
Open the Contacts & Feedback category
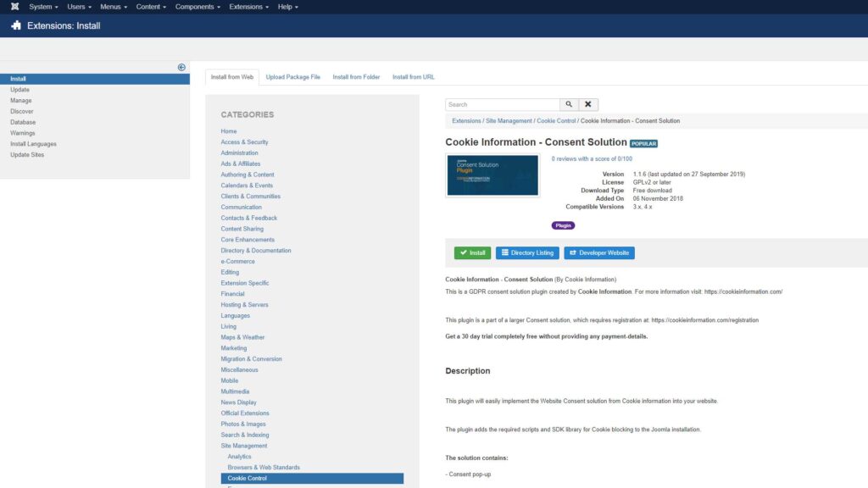[248, 218]
